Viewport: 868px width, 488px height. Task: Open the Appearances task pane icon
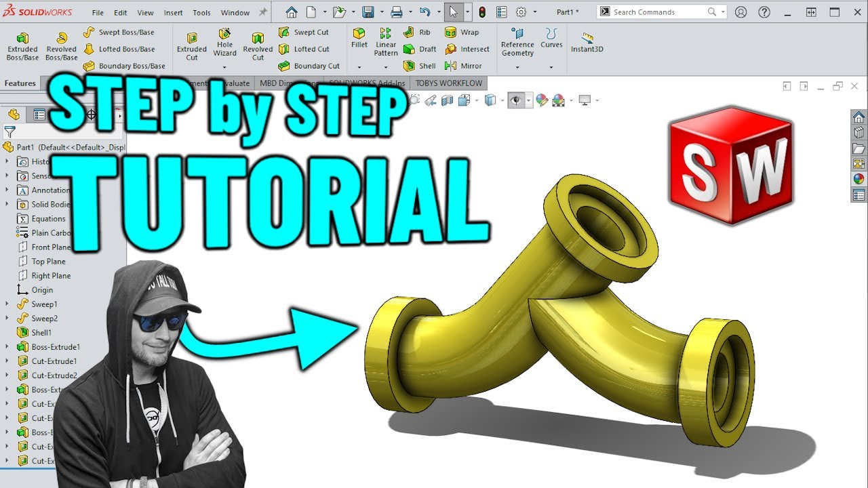[859, 180]
